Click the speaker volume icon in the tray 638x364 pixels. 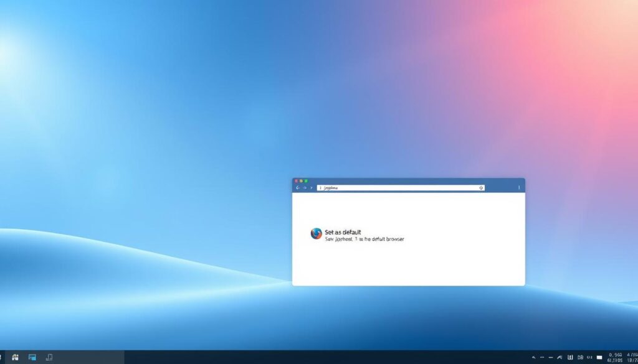(589, 357)
